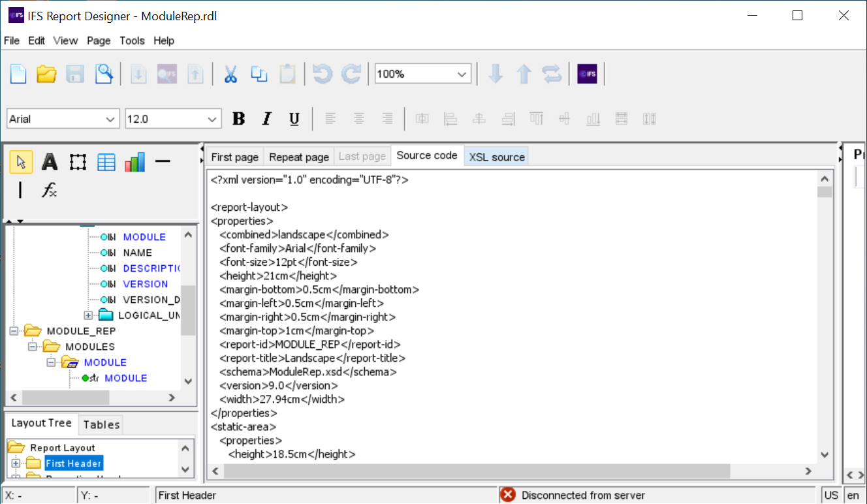Open the Tools menu
This screenshot has width=867, height=504.
pos(132,40)
